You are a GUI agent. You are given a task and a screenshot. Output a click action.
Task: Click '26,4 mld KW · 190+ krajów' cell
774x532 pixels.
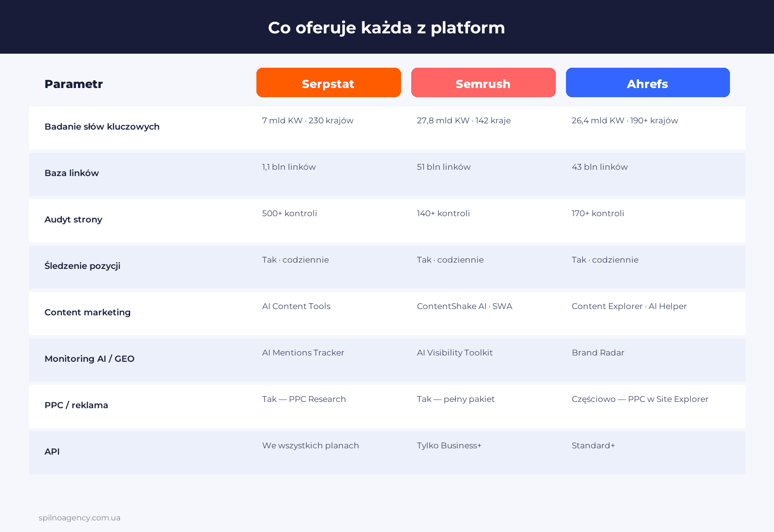click(625, 120)
